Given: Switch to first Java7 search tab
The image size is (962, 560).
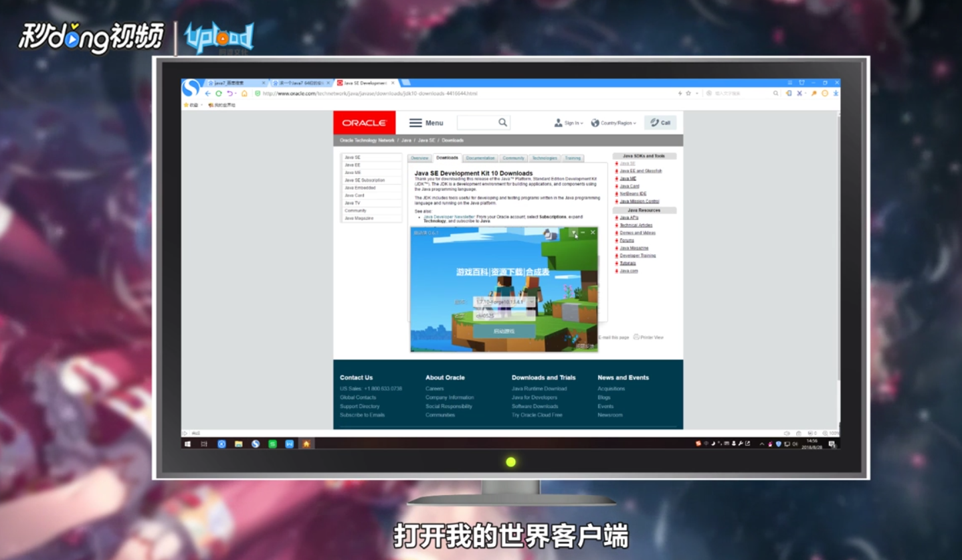Looking at the screenshot, I should click(x=237, y=83).
